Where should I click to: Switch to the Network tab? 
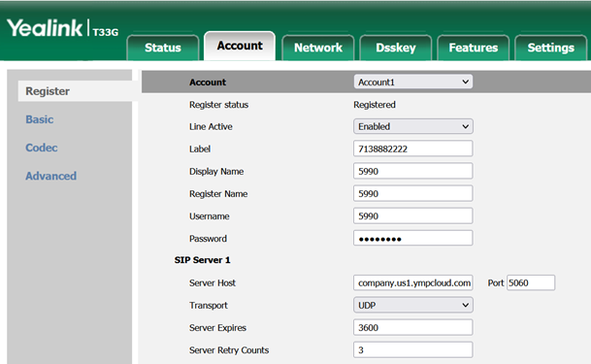318,48
